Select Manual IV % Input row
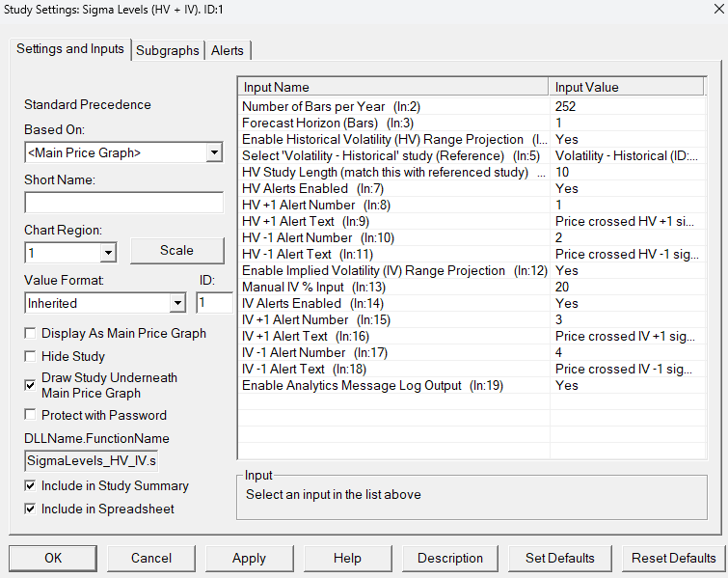The height and width of the screenshot is (578, 728). click(x=472, y=288)
